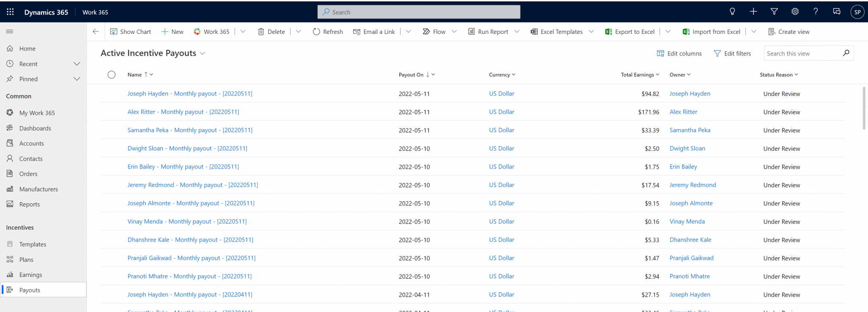Click US Dollar link in Vinay Menda row

tap(501, 222)
